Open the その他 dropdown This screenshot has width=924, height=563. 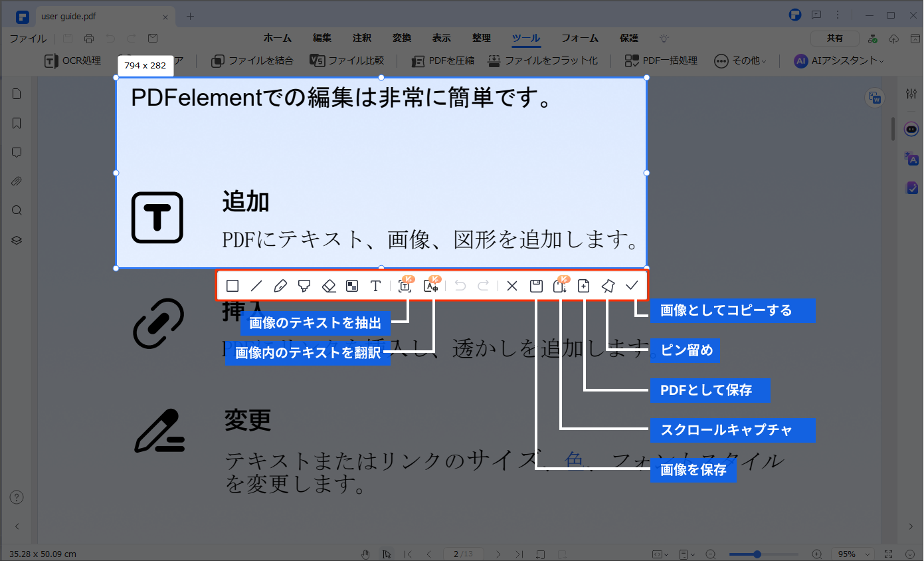(x=740, y=60)
